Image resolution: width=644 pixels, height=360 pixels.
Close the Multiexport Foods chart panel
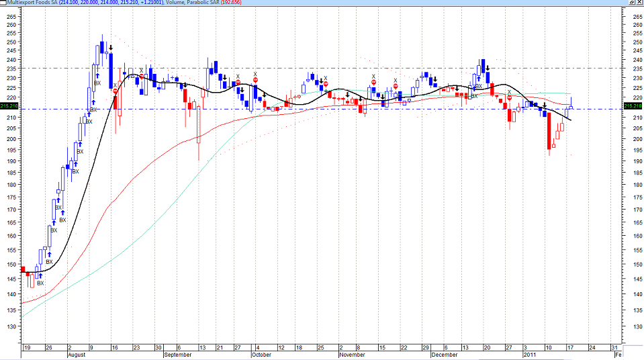click(639, 3)
